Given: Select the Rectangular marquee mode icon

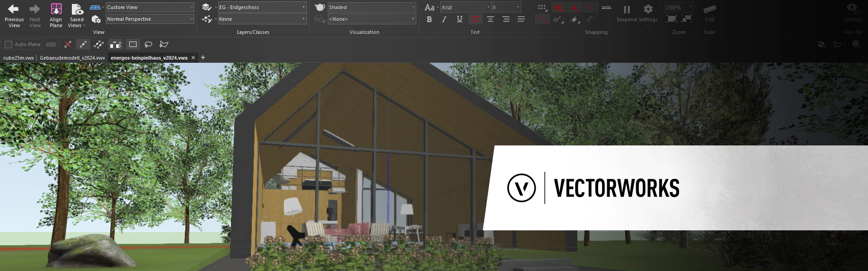Looking at the screenshot, I should coord(133,44).
